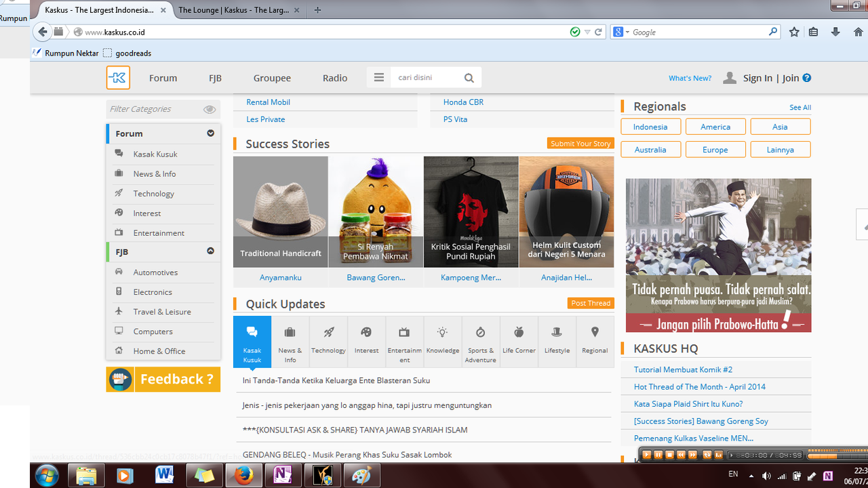The image size is (868, 488).
Task: Open a new browser tab with plus
Action: pyautogui.click(x=317, y=10)
